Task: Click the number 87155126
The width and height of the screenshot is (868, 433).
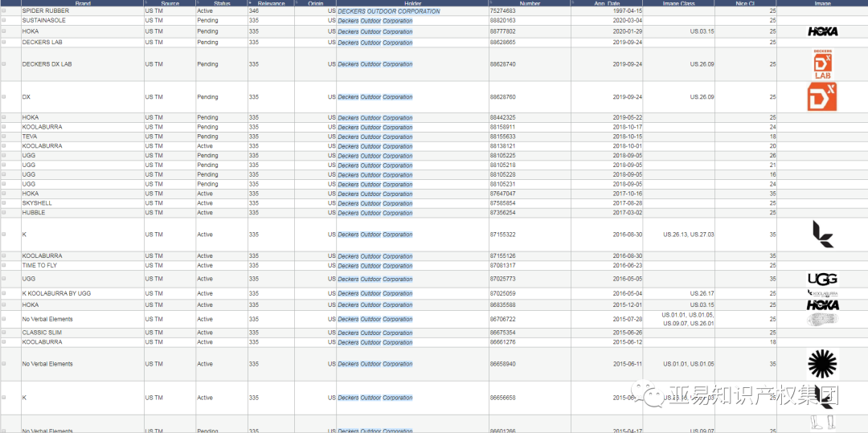Action: (502, 256)
